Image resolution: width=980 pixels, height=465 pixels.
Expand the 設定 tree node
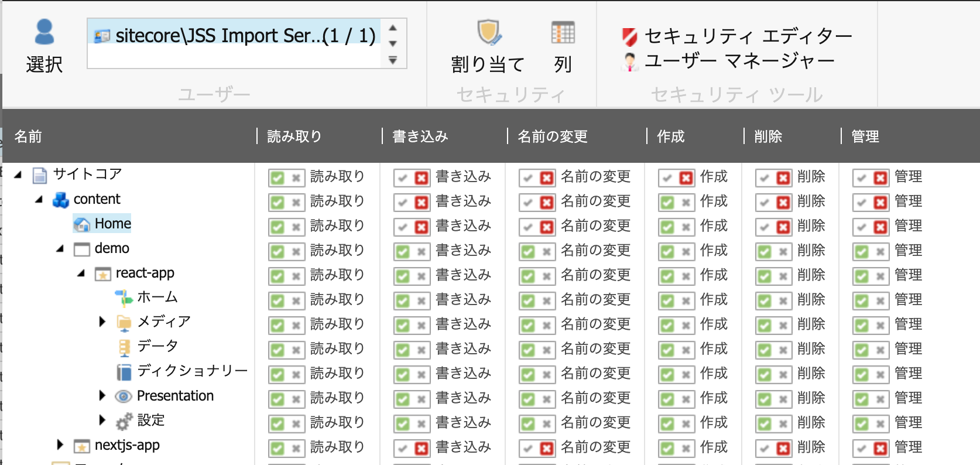coord(102,420)
